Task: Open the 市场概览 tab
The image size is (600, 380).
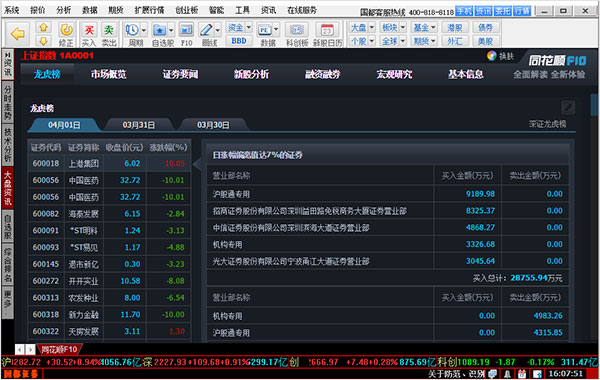Action: [x=108, y=74]
